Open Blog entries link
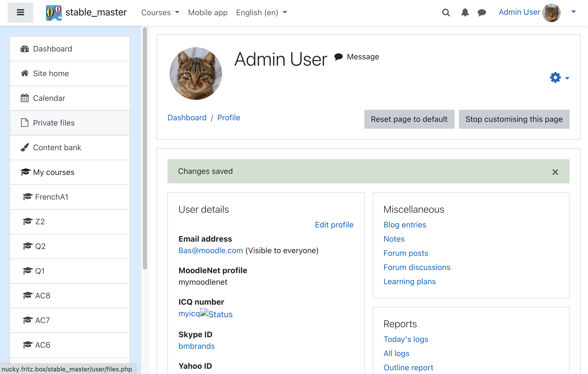The image size is (588, 374). pos(405,225)
